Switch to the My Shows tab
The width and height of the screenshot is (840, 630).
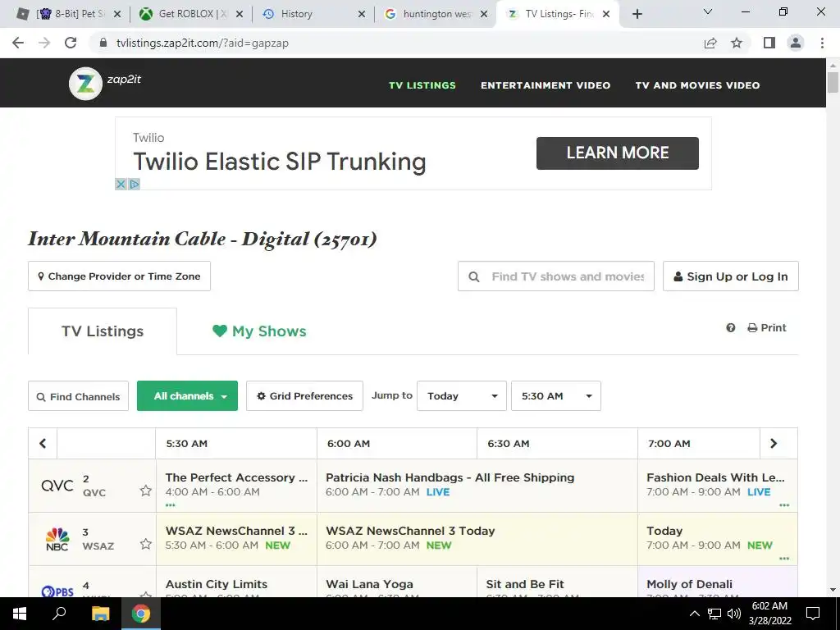point(259,331)
